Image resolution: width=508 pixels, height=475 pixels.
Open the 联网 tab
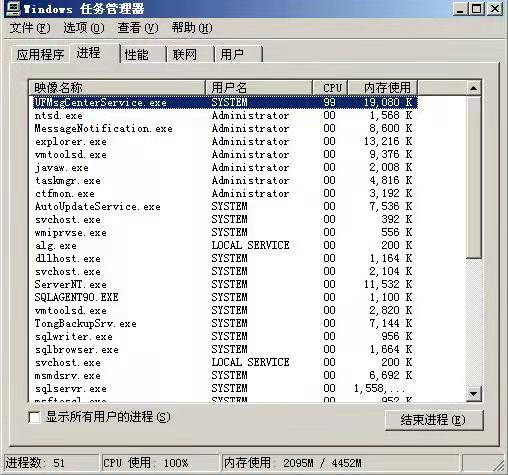pos(190,54)
